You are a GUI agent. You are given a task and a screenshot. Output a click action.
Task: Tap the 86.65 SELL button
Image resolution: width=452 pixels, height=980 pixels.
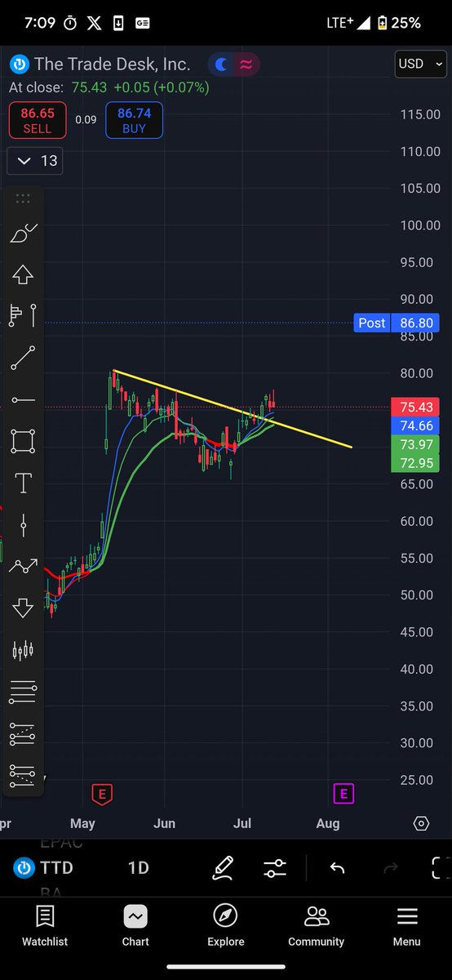click(x=37, y=120)
